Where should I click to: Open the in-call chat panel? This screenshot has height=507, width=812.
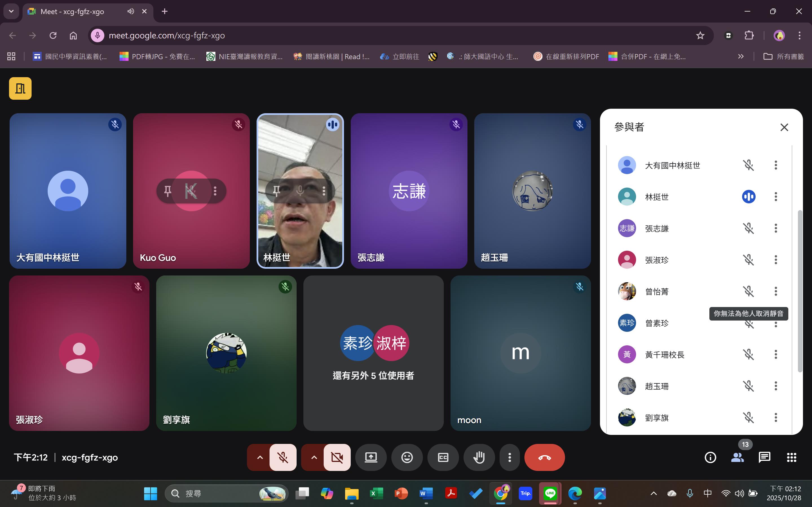tap(764, 457)
